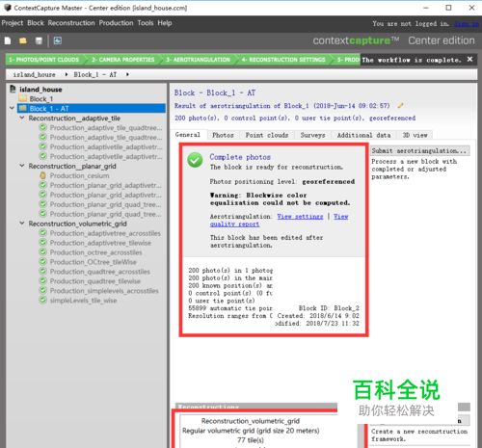Switch to the Additional data tab
Image resolution: width=482 pixels, height=448 pixels.
[363, 135]
